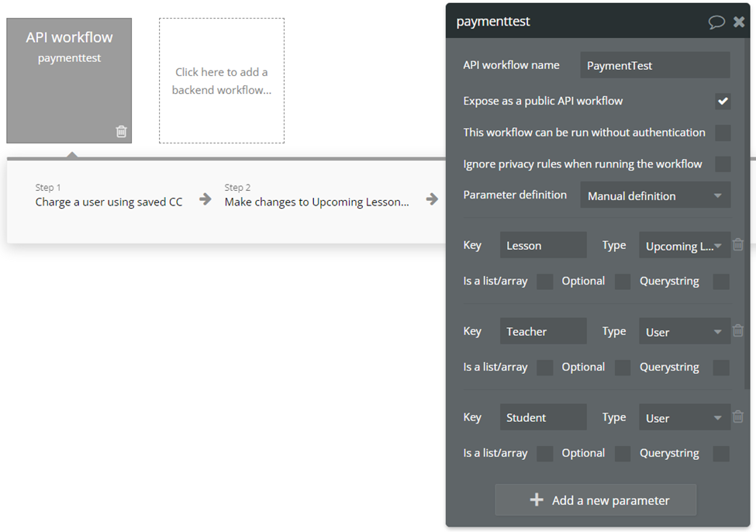Delete the Student parameter with trash icon

[737, 416]
